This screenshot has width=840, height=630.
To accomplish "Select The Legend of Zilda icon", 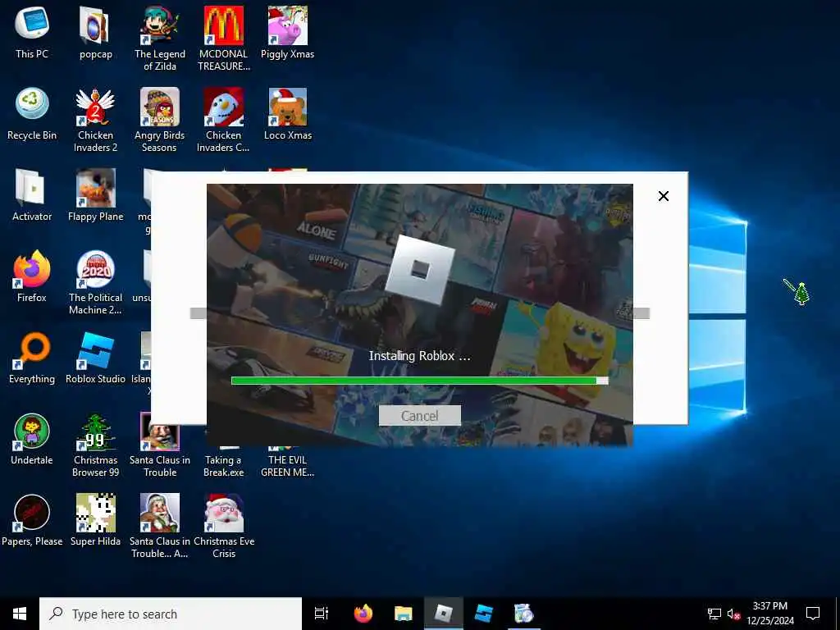I will point(160,39).
